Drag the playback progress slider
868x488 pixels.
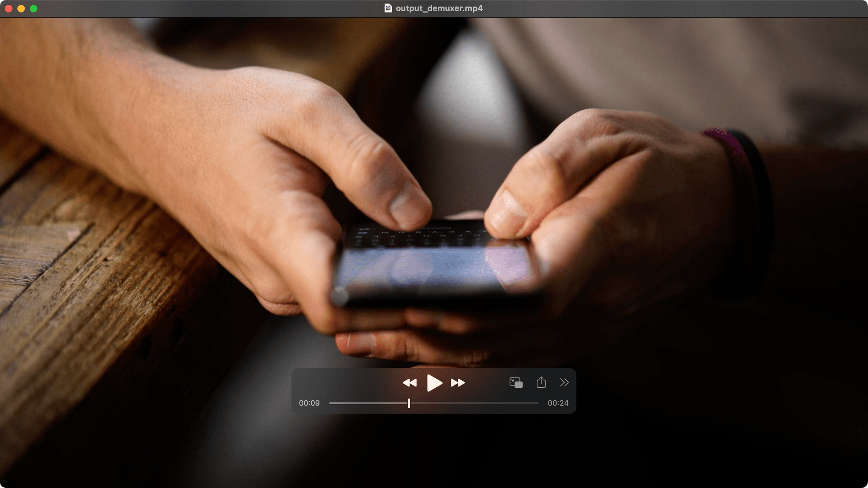[x=409, y=403]
